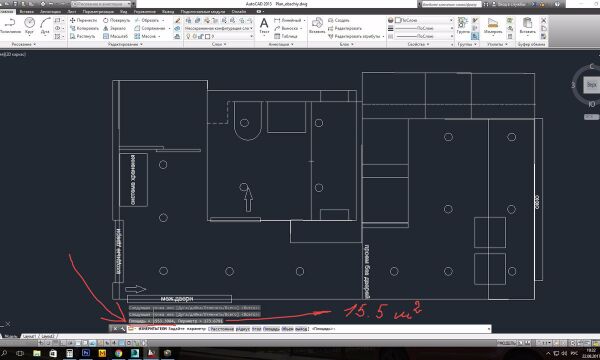Click the ViewCube Верх face

[x=592, y=85]
